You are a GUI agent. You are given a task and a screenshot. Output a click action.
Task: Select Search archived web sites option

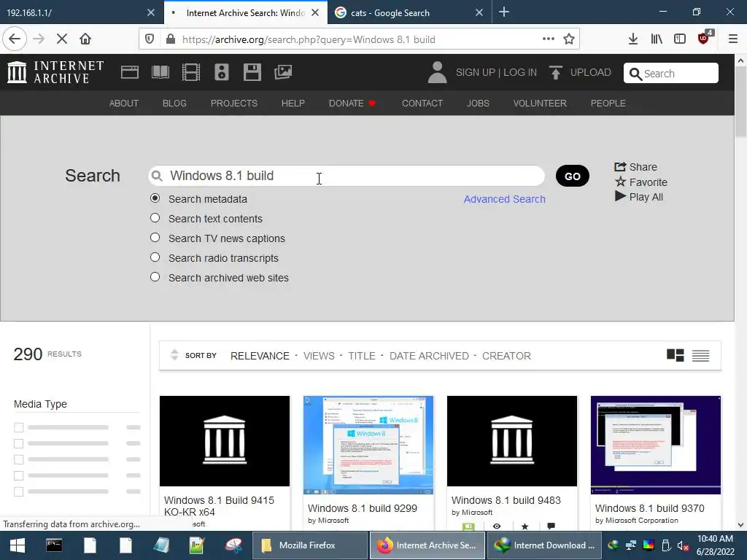click(155, 276)
